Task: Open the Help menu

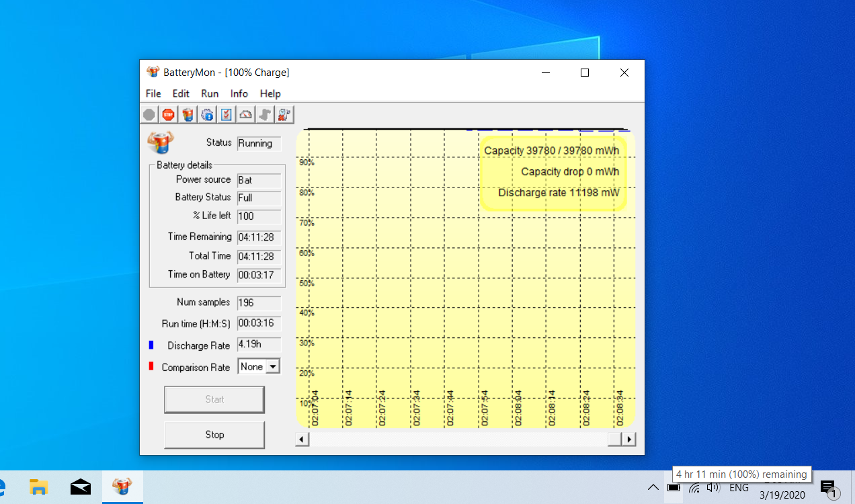Action: pos(270,93)
